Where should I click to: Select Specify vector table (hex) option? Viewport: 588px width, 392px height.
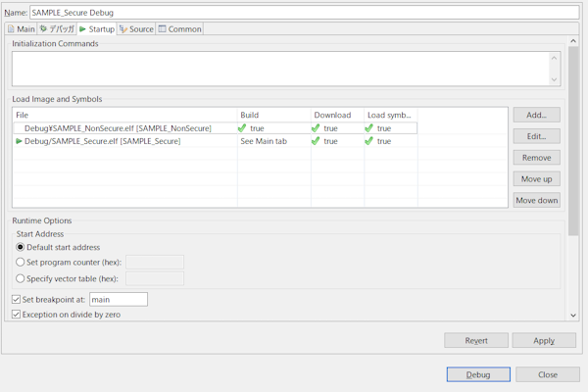[x=21, y=278]
